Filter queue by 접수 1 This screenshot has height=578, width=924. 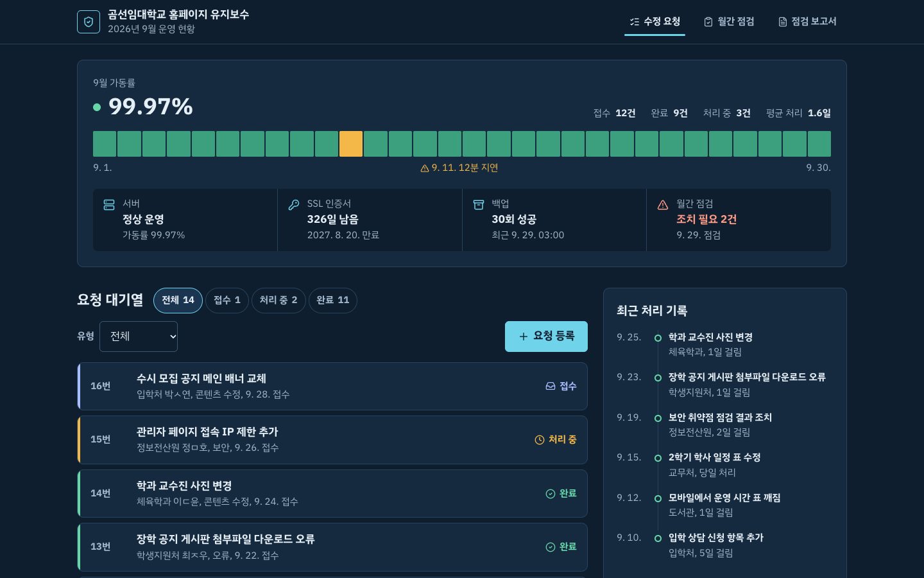(227, 300)
